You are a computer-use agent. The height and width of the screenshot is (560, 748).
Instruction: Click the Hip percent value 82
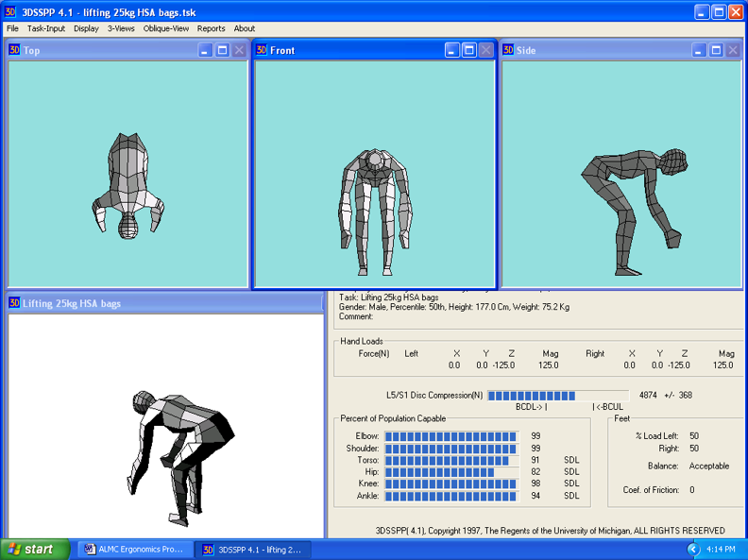(x=535, y=472)
